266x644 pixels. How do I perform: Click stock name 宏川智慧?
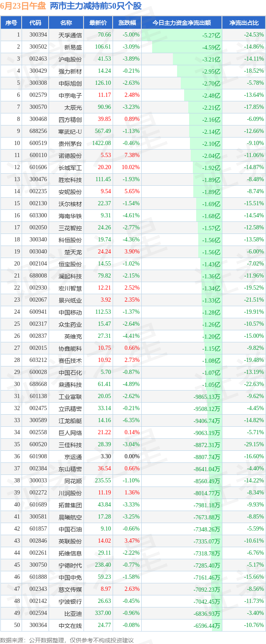70,288
